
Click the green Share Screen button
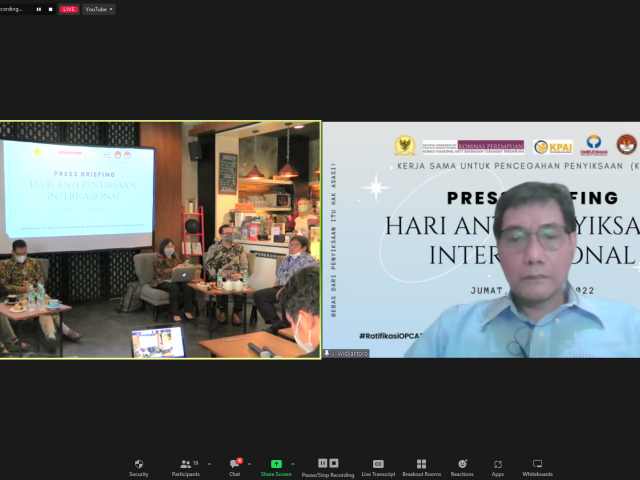276,466
